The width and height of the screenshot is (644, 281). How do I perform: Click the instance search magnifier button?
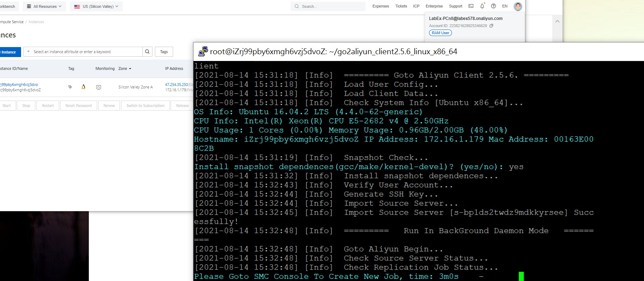[x=147, y=52]
